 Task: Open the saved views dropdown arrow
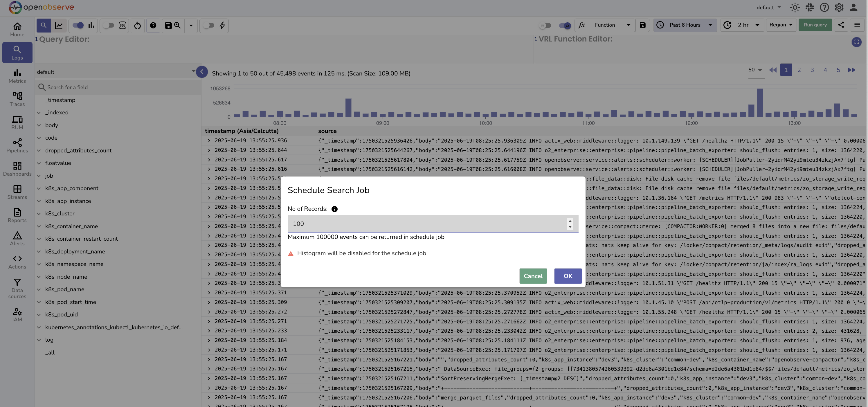point(191,25)
